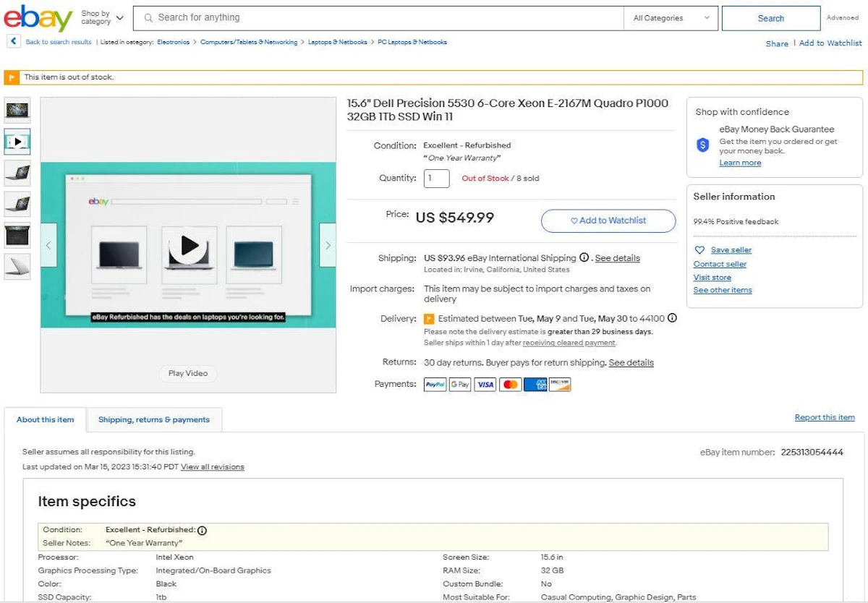Click info icon next to International Shipping
The height and width of the screenshot is (603, 868).
tap(584, 257)
